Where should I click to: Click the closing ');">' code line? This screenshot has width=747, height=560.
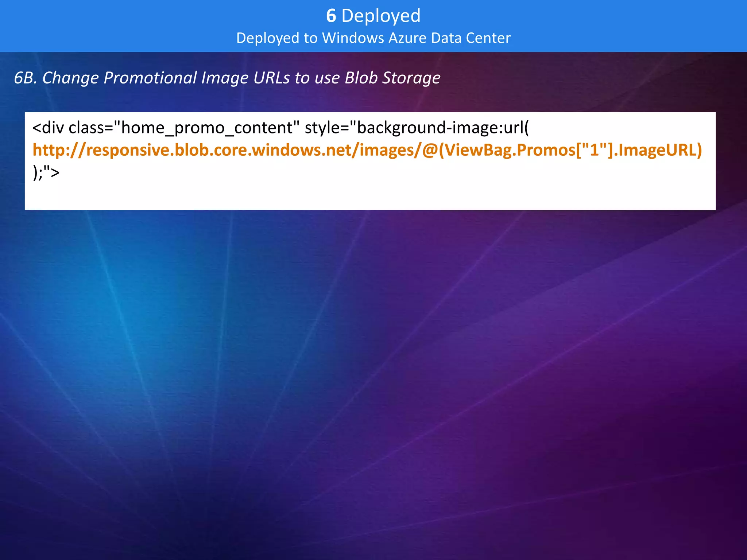pos(46,172)
